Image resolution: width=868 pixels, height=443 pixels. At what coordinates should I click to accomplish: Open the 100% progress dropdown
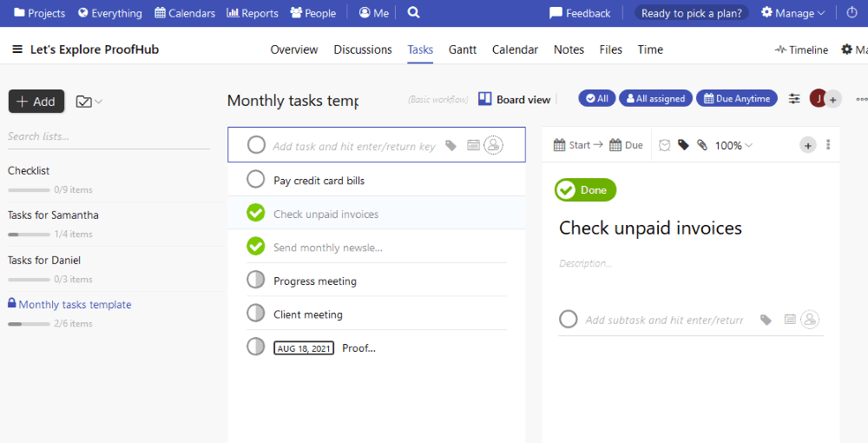[733, 146]
